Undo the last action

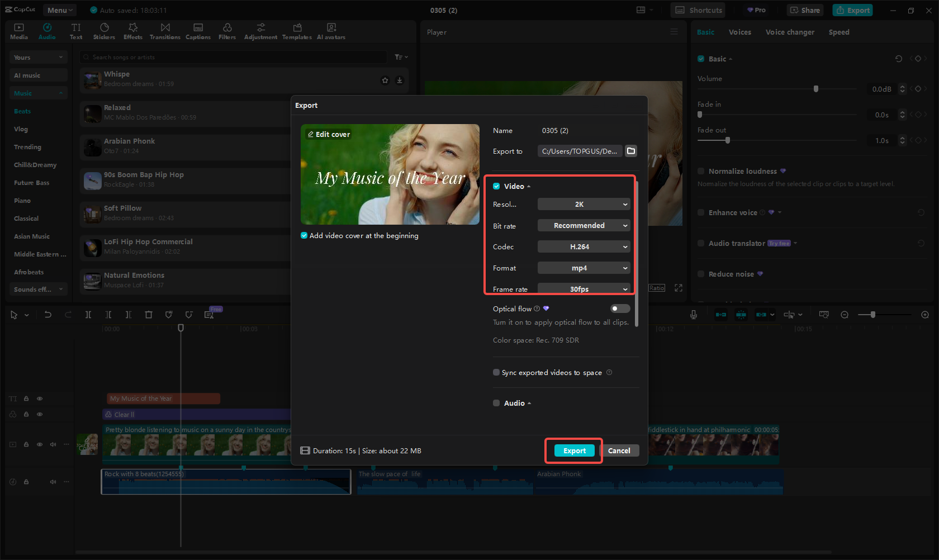48,315
